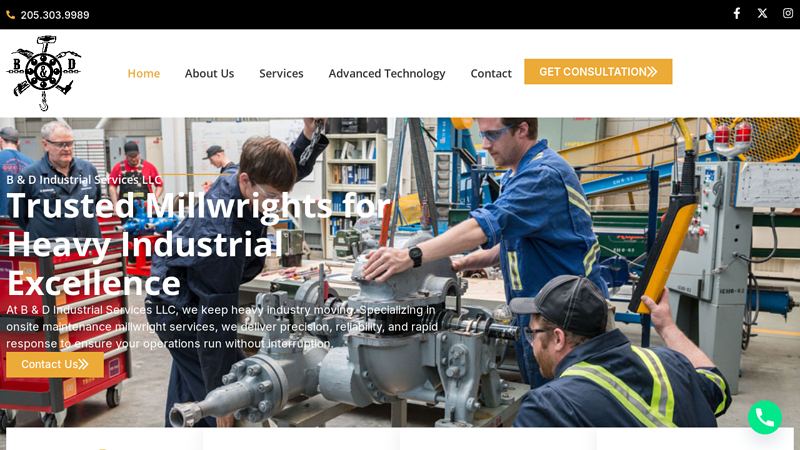Viewport: 800px width, 450px height.
Task: Click the hero paragraph about millwright services
Action: click(222, 327)
